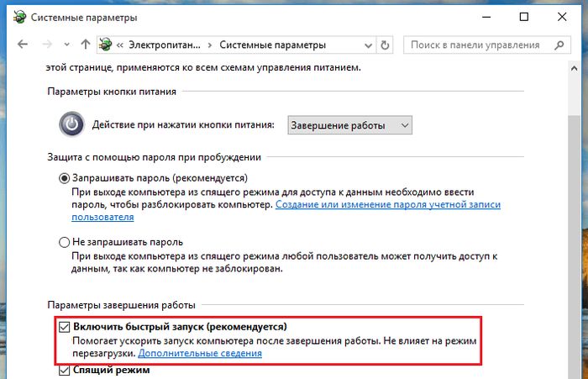Screen dimensions: 588x379
Task: Go forward with the right arrow
Action: click(45, 45)
